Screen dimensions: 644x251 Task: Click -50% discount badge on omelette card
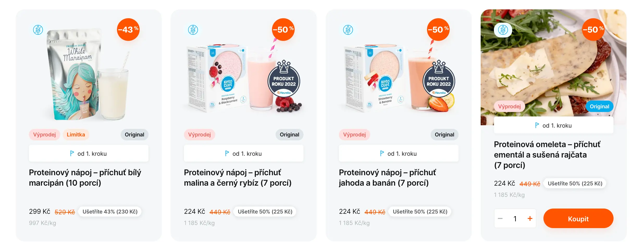pyautogui.click(x=593, y=29)
